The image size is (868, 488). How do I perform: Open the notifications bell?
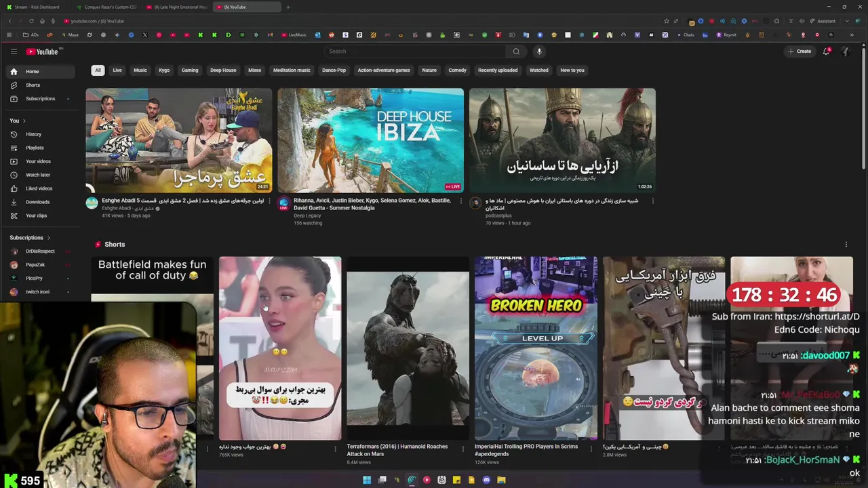point(826,52)
